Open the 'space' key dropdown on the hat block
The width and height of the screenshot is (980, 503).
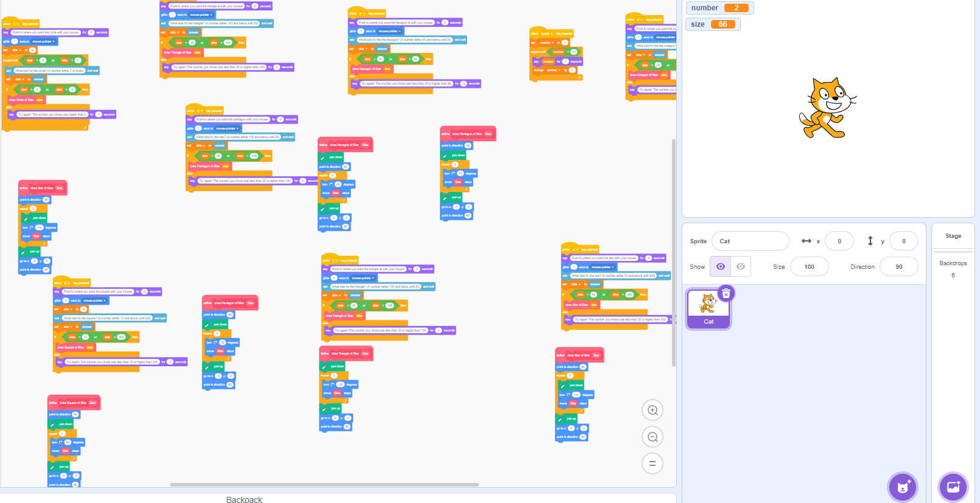(x=547, y=33)
